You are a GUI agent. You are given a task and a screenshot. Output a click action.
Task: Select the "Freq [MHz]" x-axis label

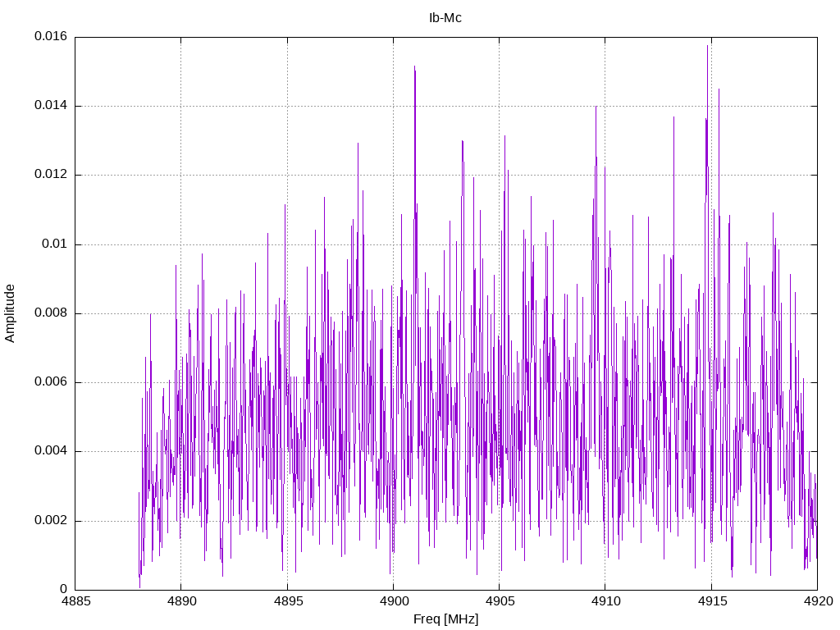click(445, 619)
